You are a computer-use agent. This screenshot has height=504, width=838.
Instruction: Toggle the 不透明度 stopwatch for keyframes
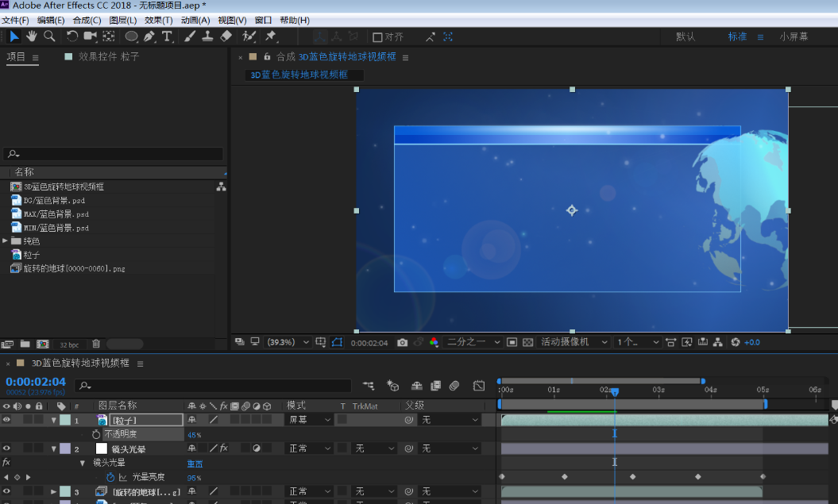coord(96,435)
